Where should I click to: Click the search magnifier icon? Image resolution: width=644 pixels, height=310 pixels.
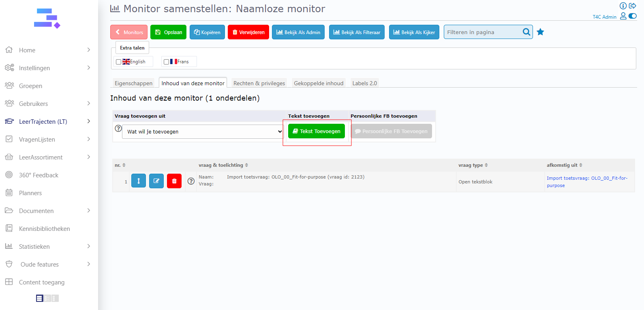[526, 32]
